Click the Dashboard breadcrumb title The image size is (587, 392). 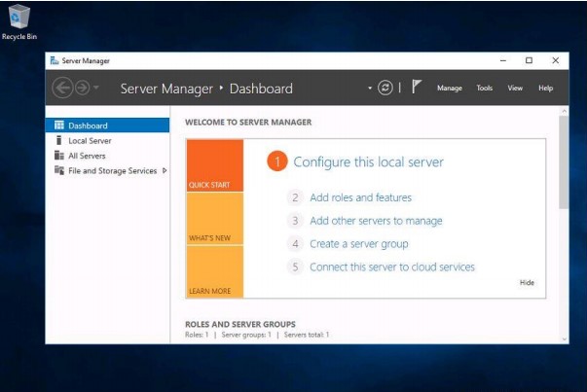point(261,89)
